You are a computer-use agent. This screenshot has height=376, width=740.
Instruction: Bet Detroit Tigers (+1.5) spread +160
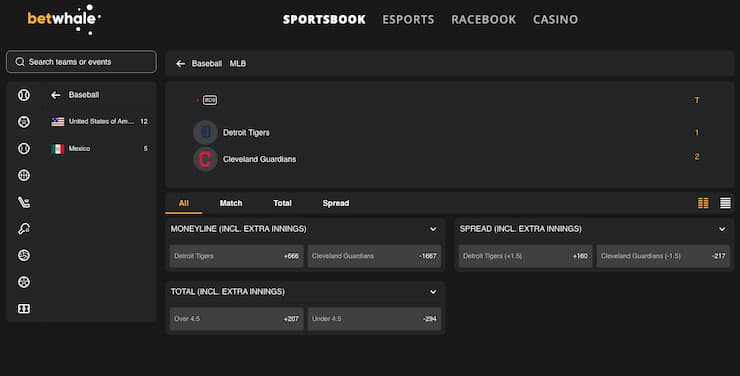point(525,256)
